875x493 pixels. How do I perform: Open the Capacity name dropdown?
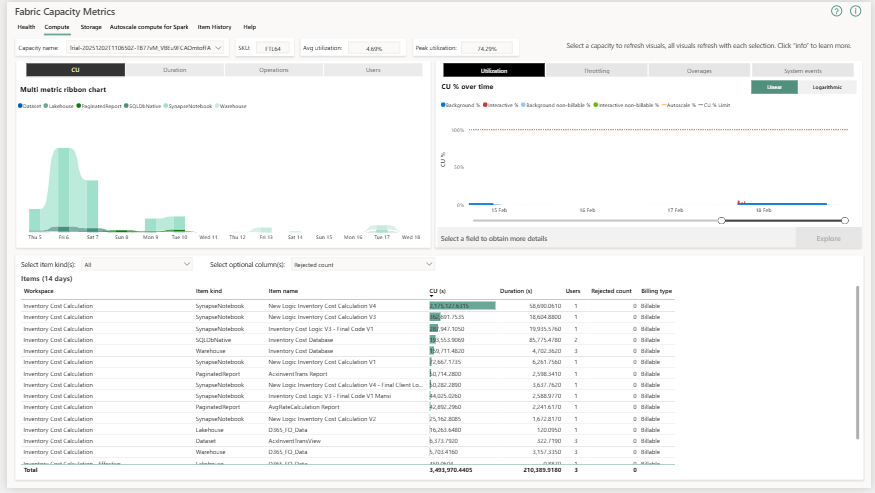pos(146,48)
